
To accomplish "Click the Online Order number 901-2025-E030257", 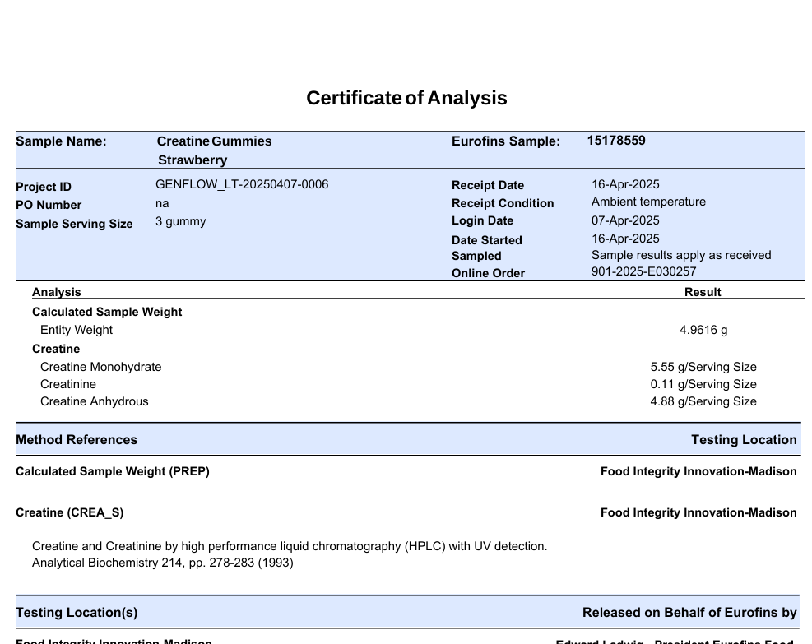I will (643, 271).
